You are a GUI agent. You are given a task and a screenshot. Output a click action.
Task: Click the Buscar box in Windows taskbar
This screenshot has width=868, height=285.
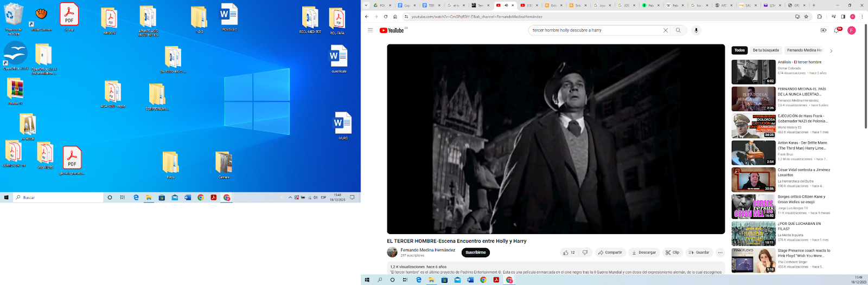tap(58, 198)
